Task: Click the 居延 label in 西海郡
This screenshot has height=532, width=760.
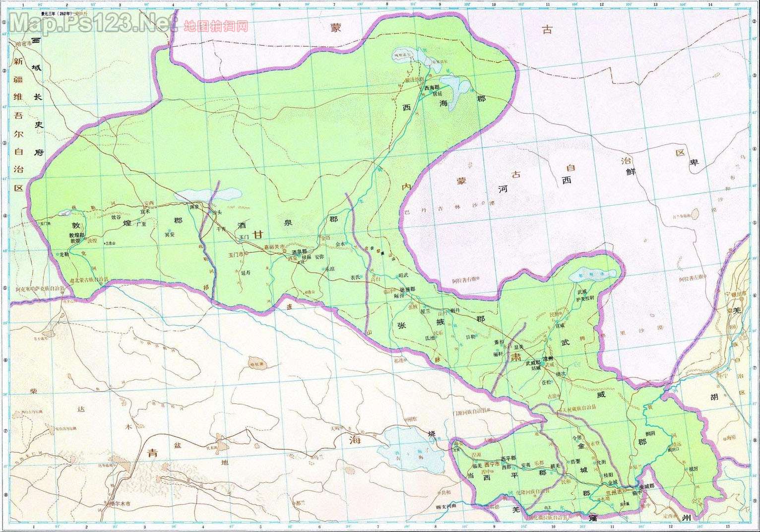Action: 437,93
